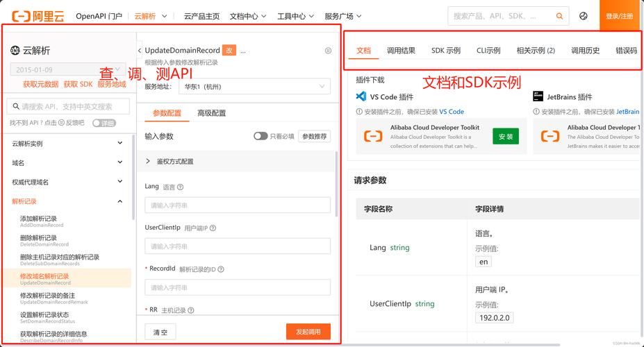This screenshot has height=347, width=644.
Task: Click the 改 badge next to UpdateDomainRecord
Action: [x=229, y=51]
